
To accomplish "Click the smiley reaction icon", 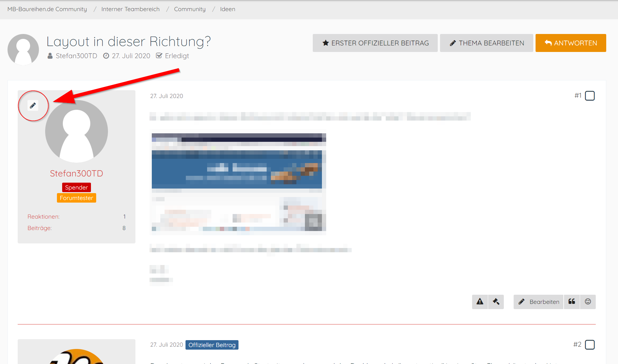I will tap(588, 302).
